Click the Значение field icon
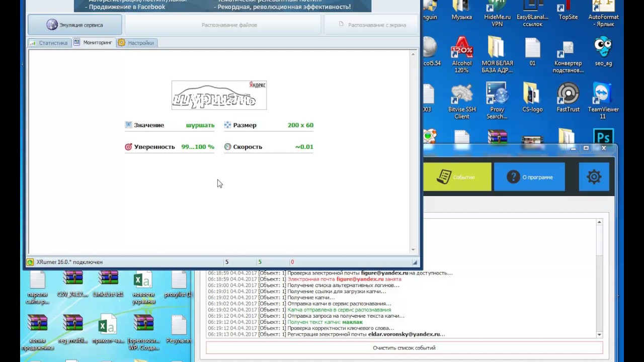Viewport: 644px width, 362px height. [x=128, y=125]
